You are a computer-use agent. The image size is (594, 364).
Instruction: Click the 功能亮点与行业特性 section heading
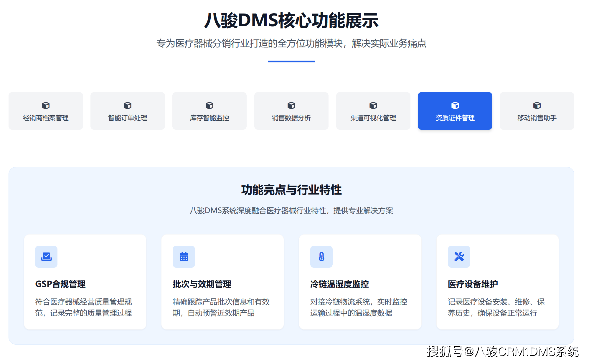291,190
